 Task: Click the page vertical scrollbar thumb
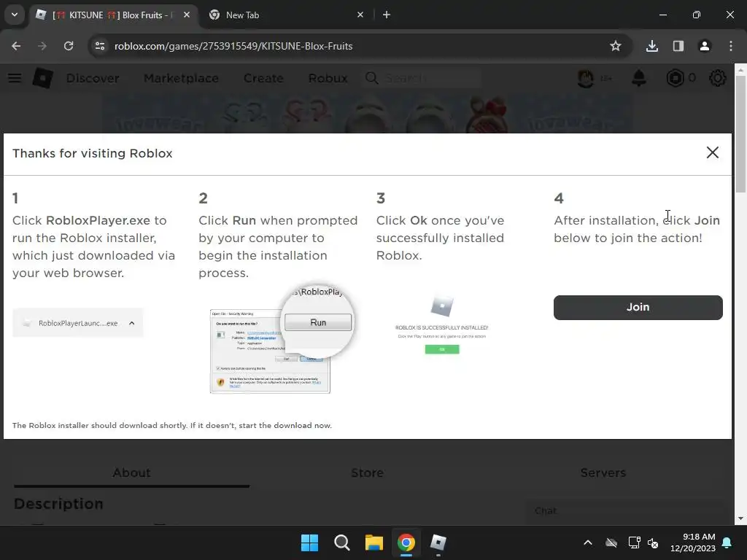pos(740,133)
